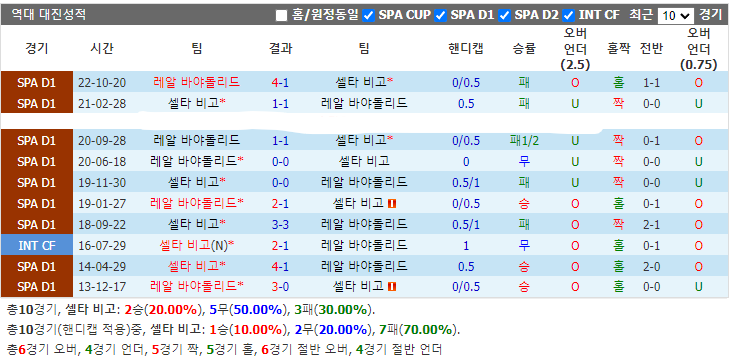Uncheck the SPA D2 filter checkbox
Viewport: 730px width, 362px height.
coord(504,15)
